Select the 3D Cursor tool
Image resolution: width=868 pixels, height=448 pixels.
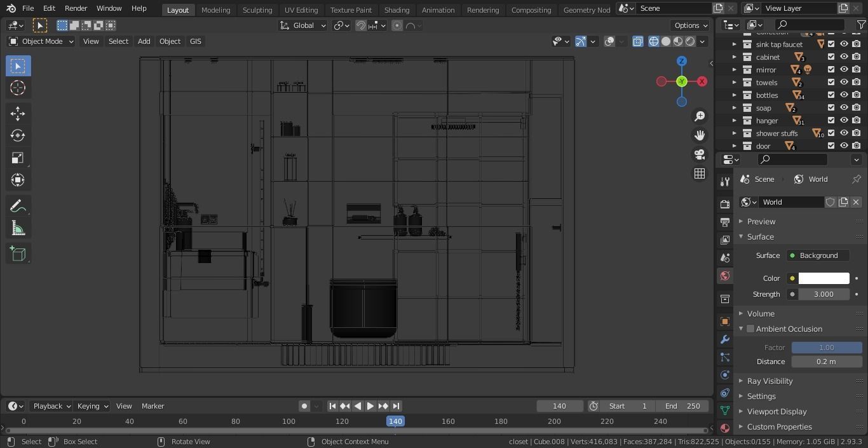[x=18, y=88]
